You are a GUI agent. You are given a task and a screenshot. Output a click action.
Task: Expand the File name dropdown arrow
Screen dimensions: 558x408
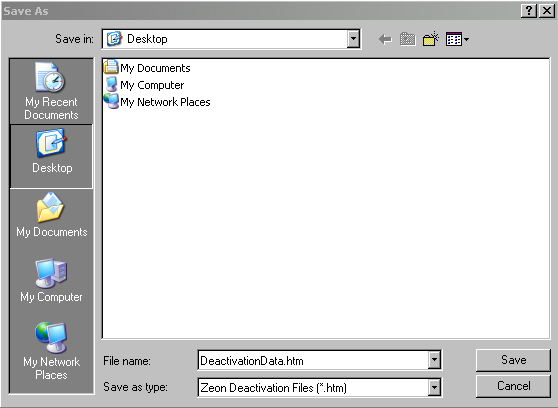tap(434, 360)
